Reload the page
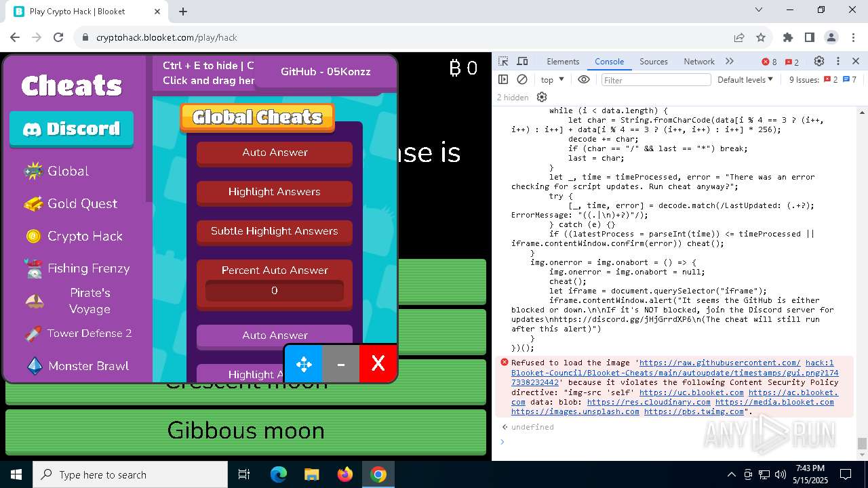Viewport: 868px width, 488px height. point(58,37)
